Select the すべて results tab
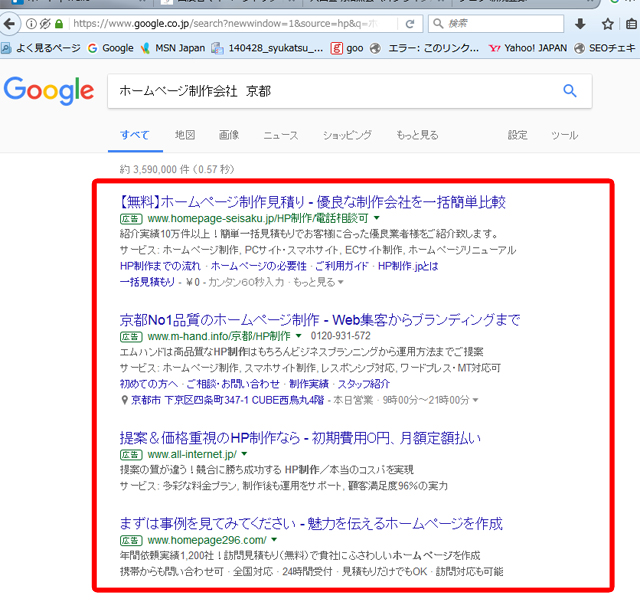 click(135, 135)
